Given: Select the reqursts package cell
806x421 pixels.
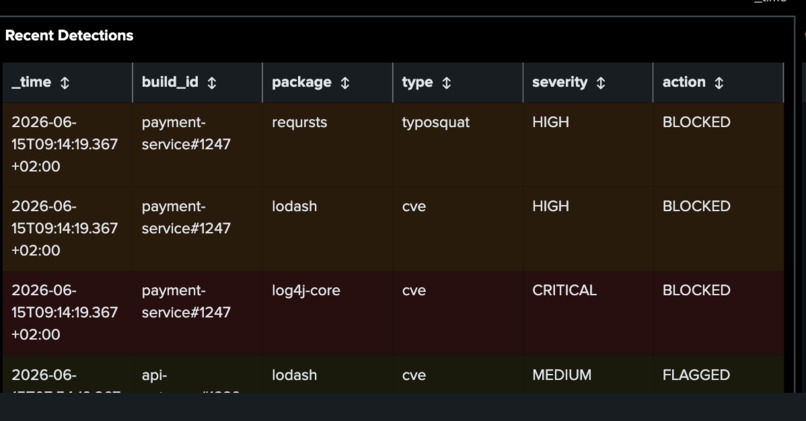Looking at the screenshot, I should pyautogui.click(x=300, y=123).
